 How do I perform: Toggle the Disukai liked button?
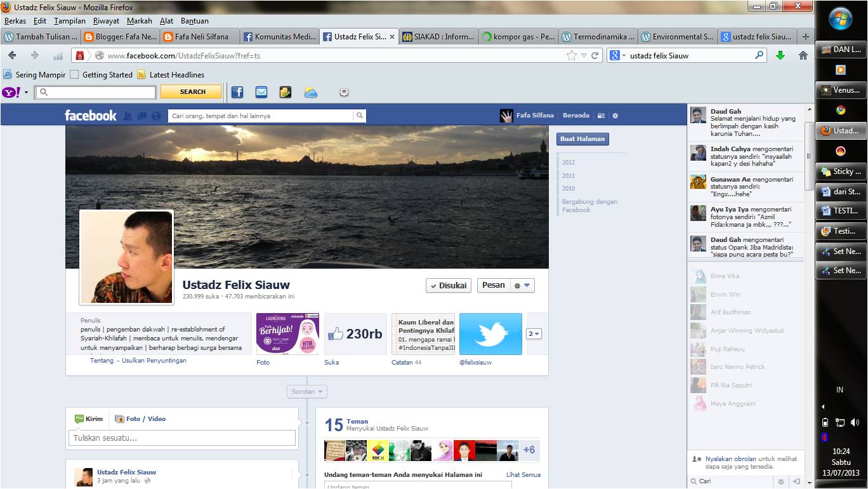449,286
